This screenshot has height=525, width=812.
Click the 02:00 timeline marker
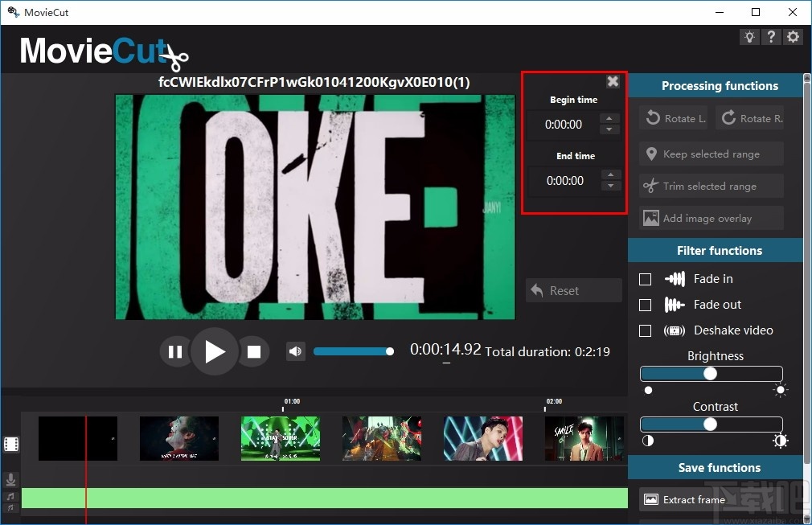pyautogui.click(x=554, y=401)
